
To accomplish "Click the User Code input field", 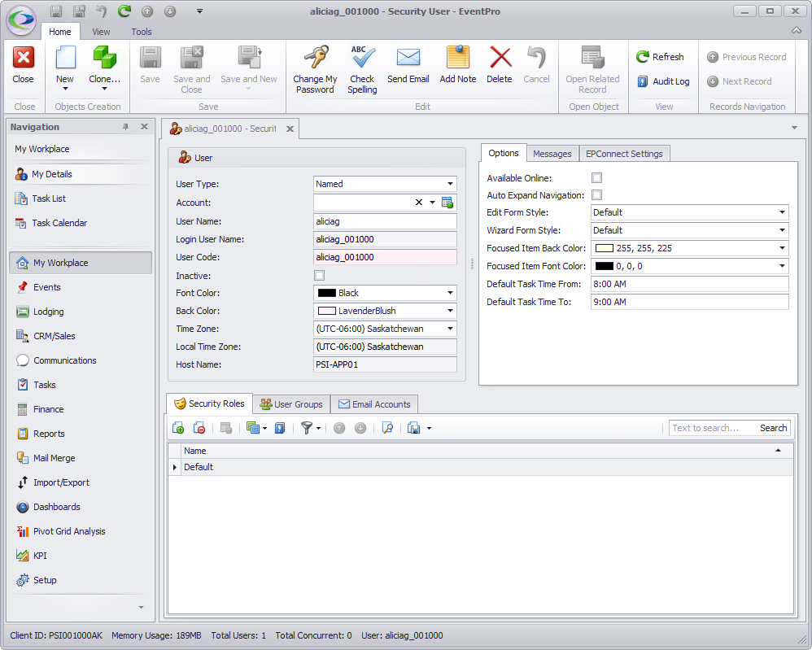I will [x=385, y=257].
